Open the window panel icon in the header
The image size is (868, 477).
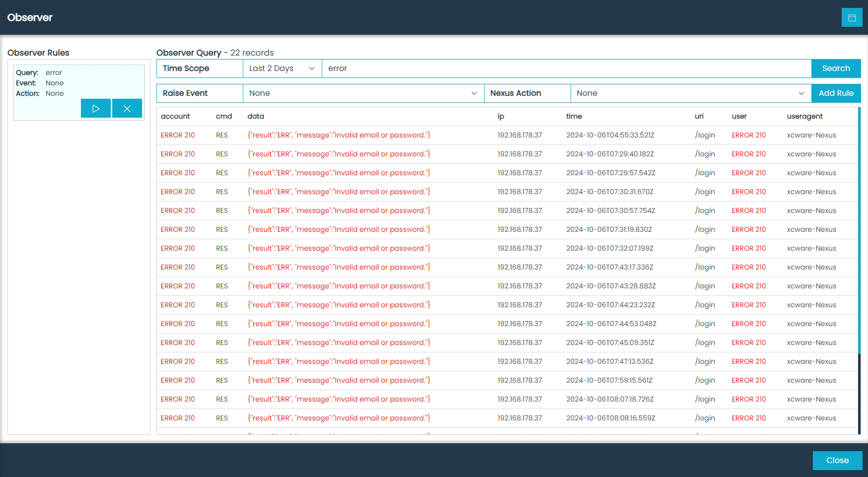[852, 17]
